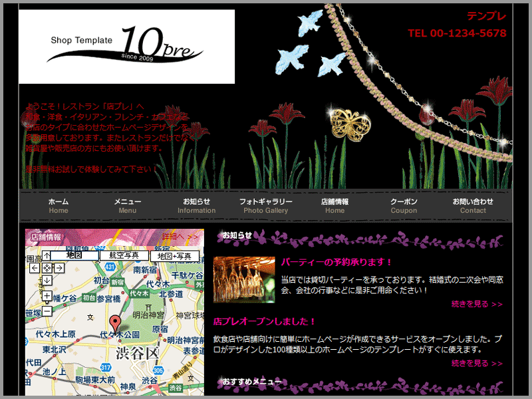The width and height of the screenshot is (532, 399).
Task: Click 続きを見る under party reservation news
Action: [477, 305]
